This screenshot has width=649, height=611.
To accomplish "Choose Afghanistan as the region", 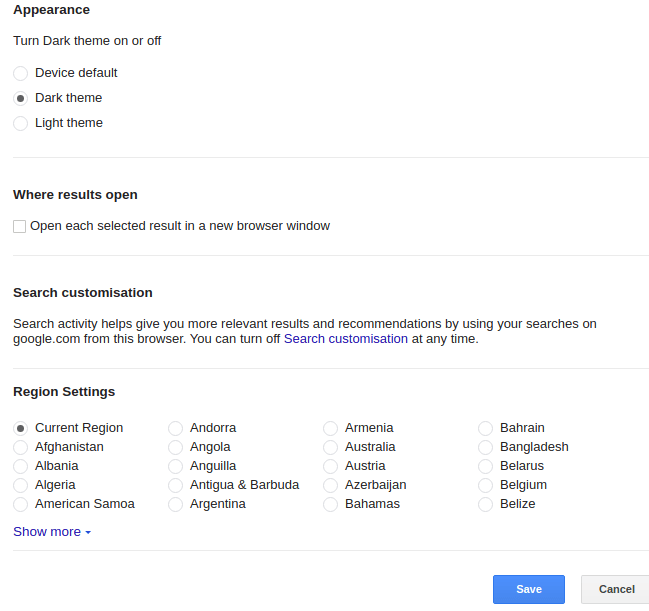I will point(20,447).
